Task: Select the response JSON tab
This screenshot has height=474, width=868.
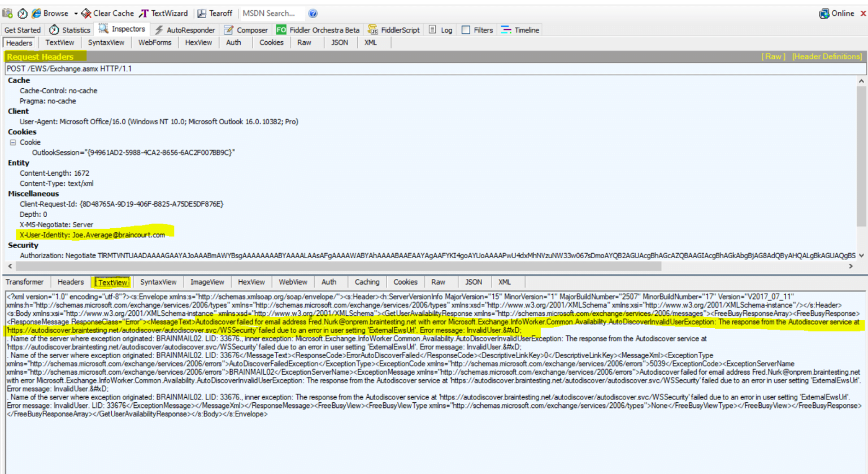Action: click(474, 282)
